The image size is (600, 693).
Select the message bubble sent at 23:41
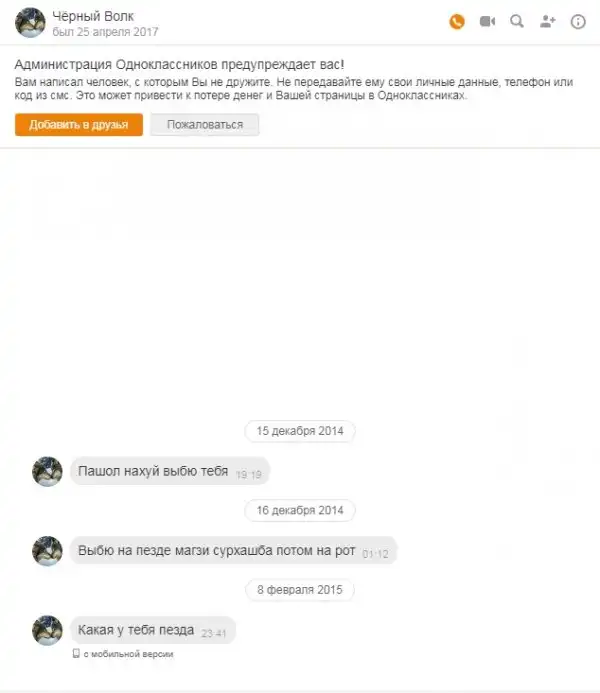(153, 630)
